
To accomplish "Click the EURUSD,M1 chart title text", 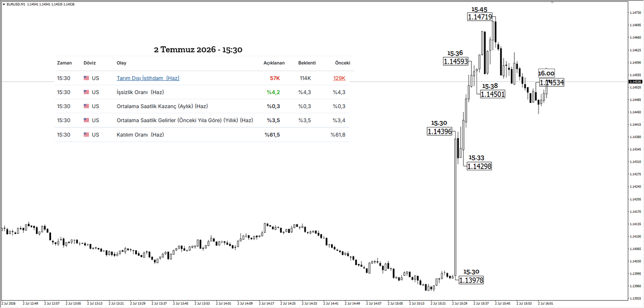I will coord(16,4).
